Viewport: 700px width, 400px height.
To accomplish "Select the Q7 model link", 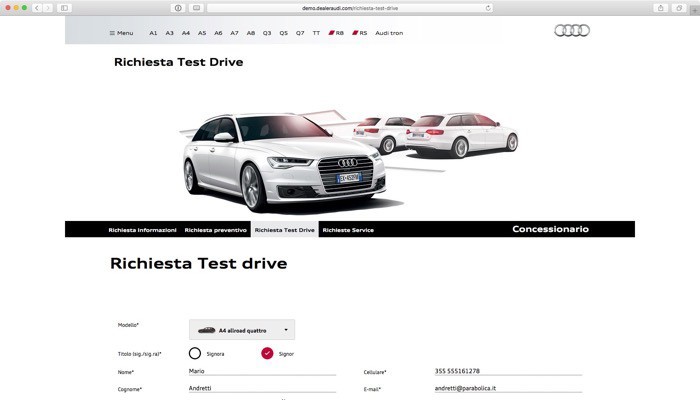I will click(300, 33).
